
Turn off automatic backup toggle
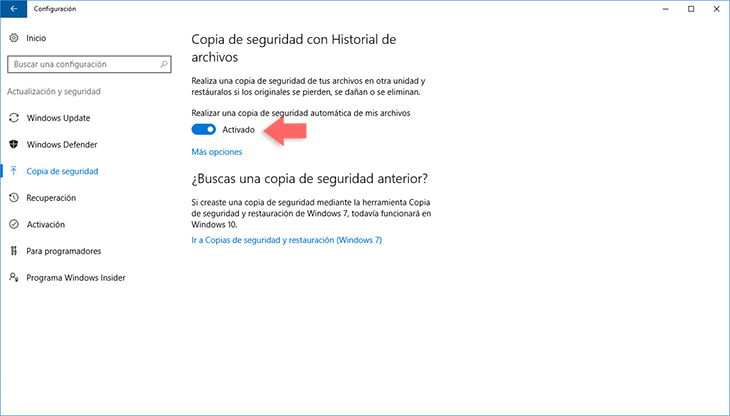tap(204, 129)
